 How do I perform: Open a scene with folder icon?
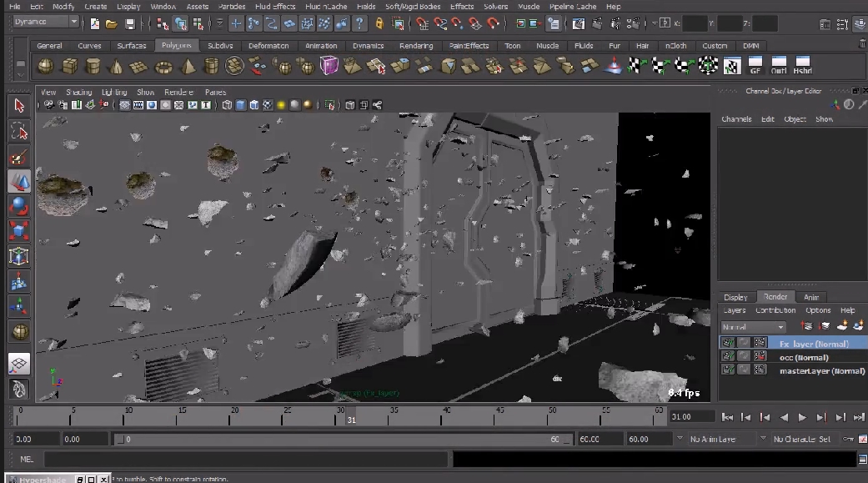pyautogui.click(x=111, y=24)
